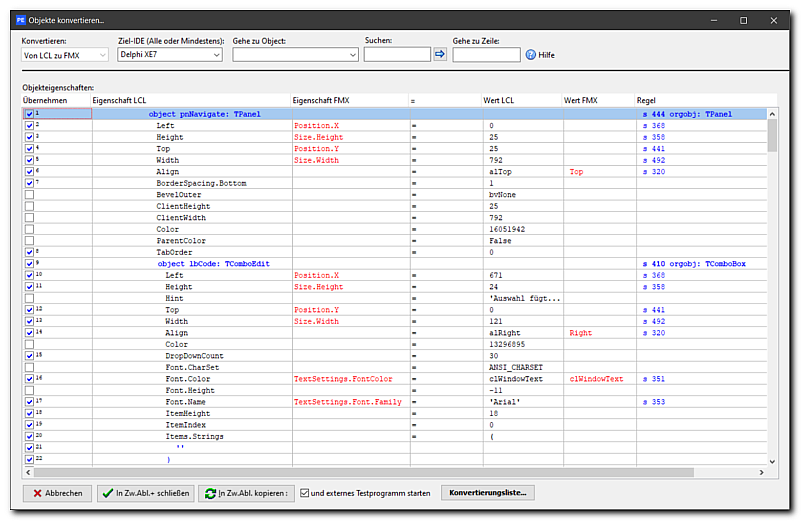Click the search arrow icon next to Suchen
The image size is (801, 521).
tap(440, 55)
